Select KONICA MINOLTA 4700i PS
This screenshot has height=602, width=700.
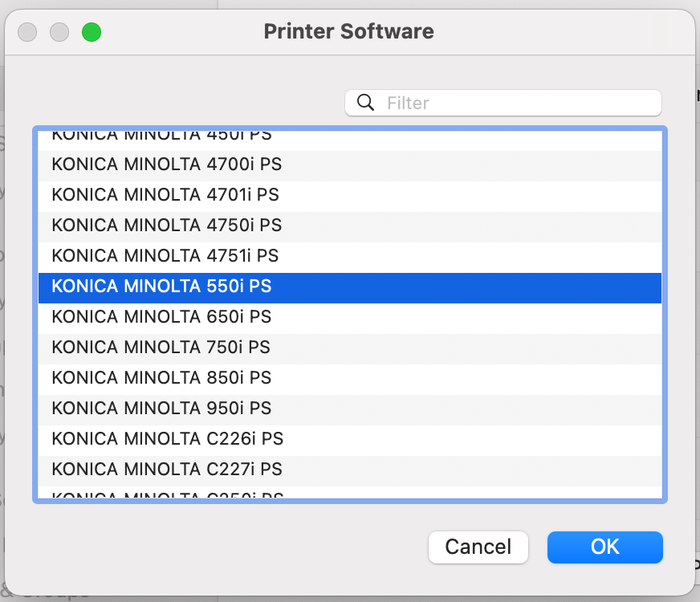point(349,165)
